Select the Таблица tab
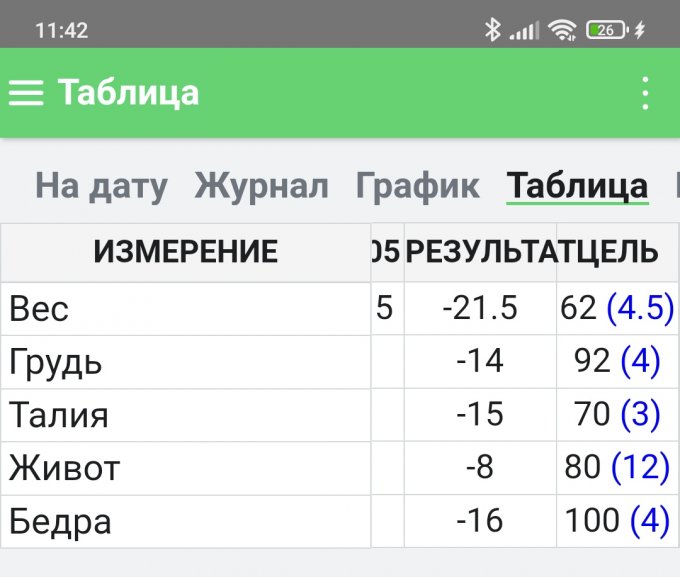 point(577,186)
